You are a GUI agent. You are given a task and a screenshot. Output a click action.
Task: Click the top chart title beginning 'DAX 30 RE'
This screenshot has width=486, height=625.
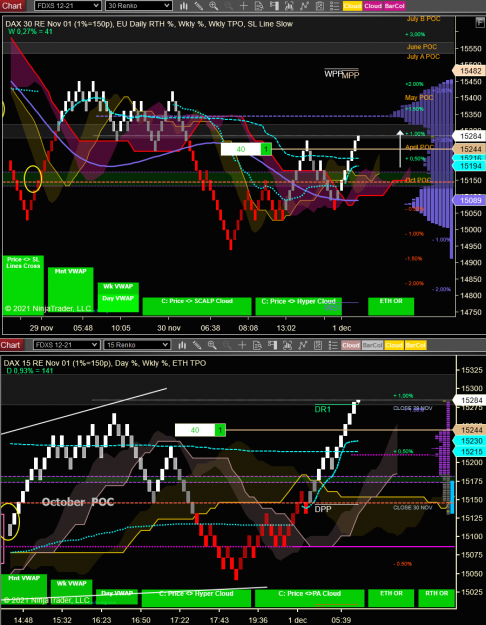[x=149, y=24]
